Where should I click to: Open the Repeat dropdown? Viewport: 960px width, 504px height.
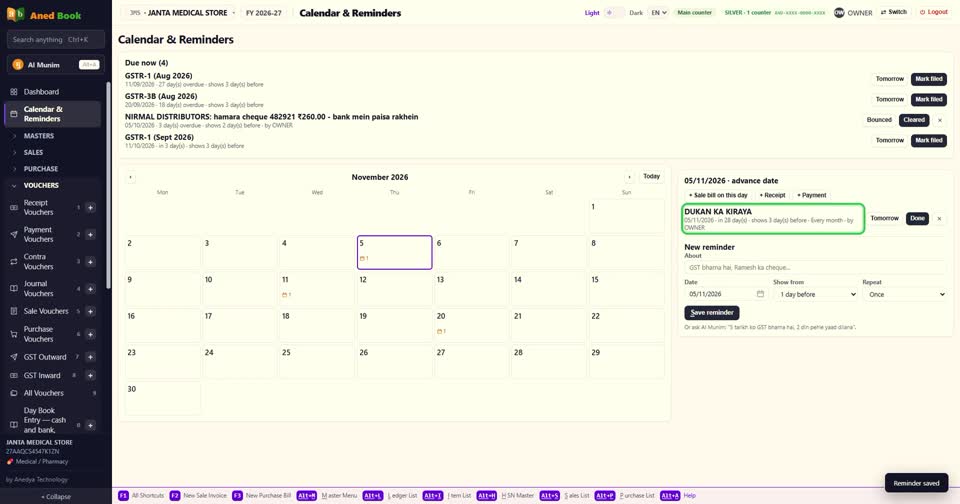904,295
